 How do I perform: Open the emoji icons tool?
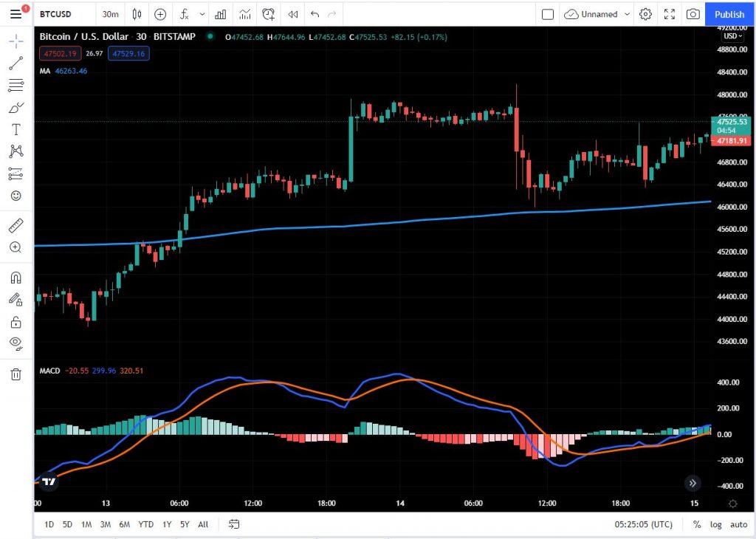pos(16,196)
